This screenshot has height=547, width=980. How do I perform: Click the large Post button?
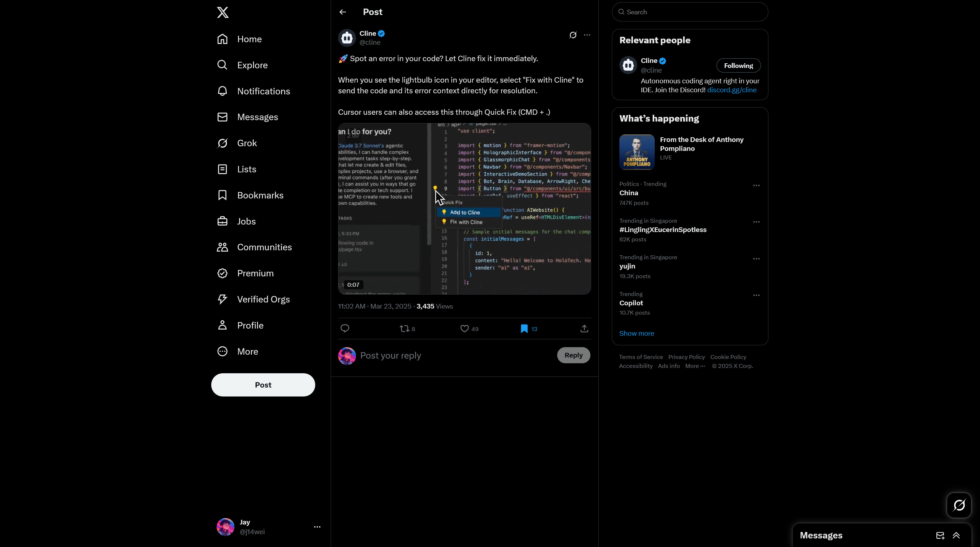[x=263, y=385]
